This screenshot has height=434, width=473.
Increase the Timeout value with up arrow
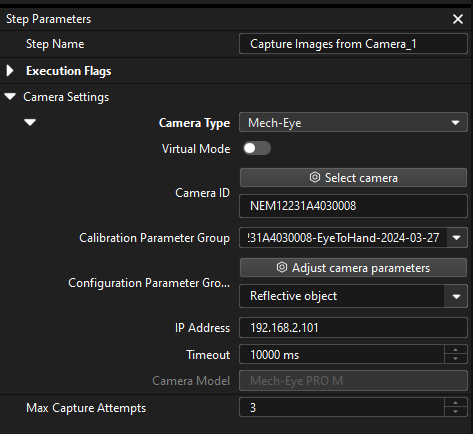(456, 350)
